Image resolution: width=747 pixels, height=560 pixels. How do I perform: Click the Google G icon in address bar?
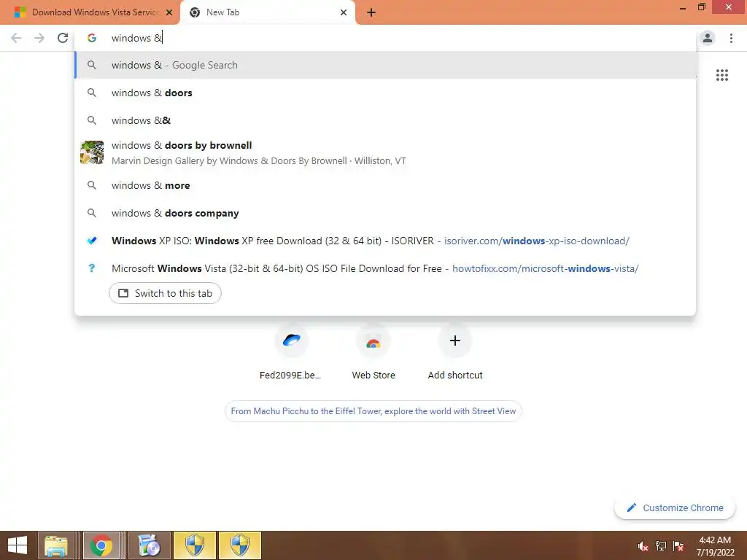coord(92,38)
